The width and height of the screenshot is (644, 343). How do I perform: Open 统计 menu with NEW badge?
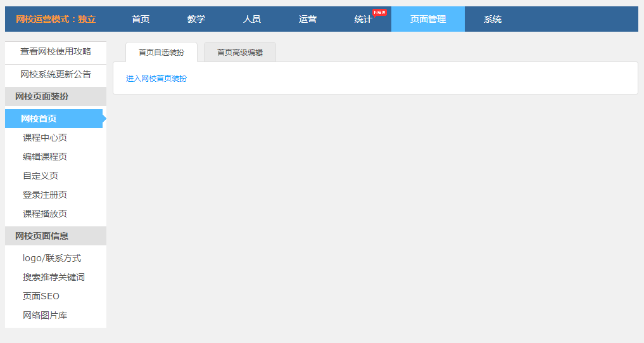[363, 19]
